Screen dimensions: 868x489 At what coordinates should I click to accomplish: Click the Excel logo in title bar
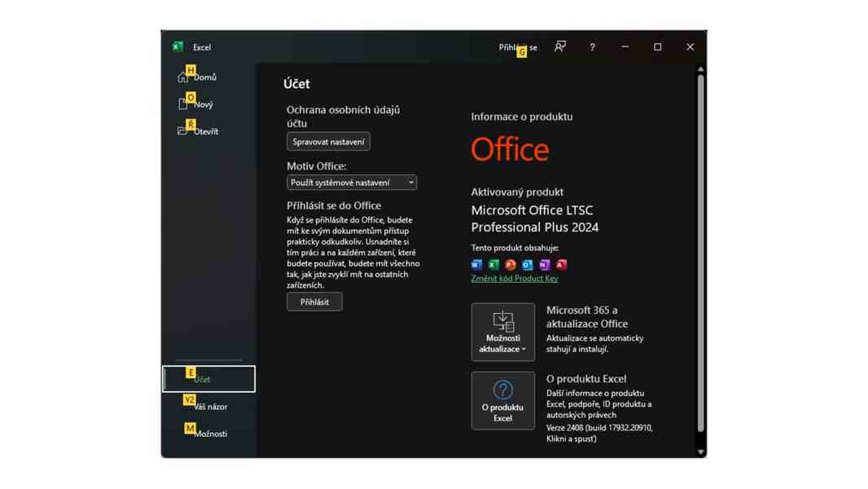(178, 46)
